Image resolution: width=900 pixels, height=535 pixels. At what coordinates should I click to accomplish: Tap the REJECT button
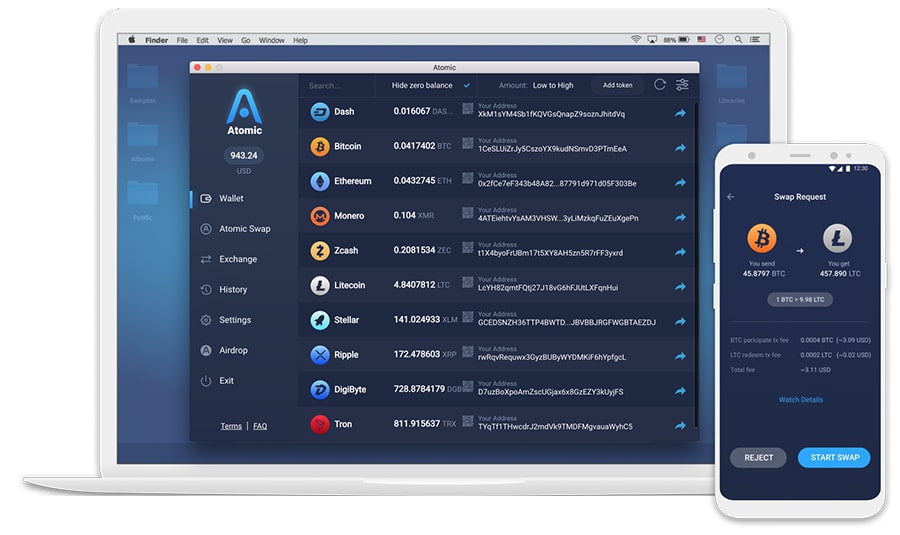[x=759, y=457]
